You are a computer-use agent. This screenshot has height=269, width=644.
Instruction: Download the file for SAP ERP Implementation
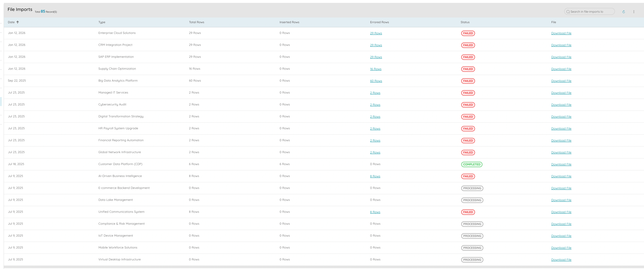(x=561, y=57)
